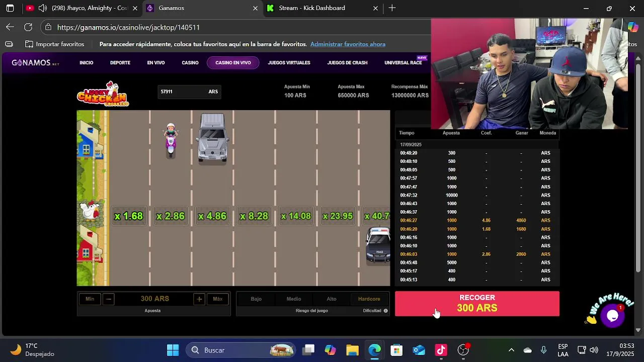
Task: Reload the Ganamos page
Action: [x=28, y=27]
